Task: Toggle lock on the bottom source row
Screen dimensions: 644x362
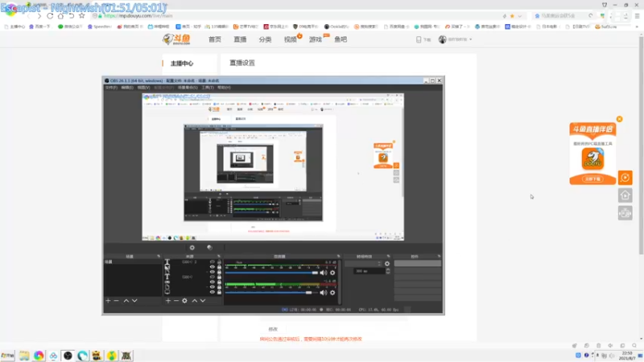Action: click(x=219, y=292)
